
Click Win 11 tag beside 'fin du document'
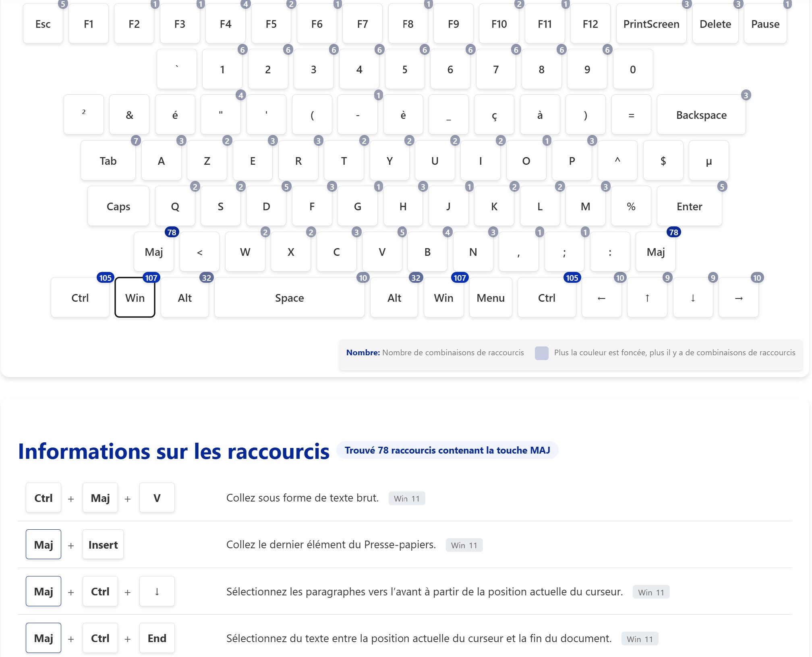point(640,638)
